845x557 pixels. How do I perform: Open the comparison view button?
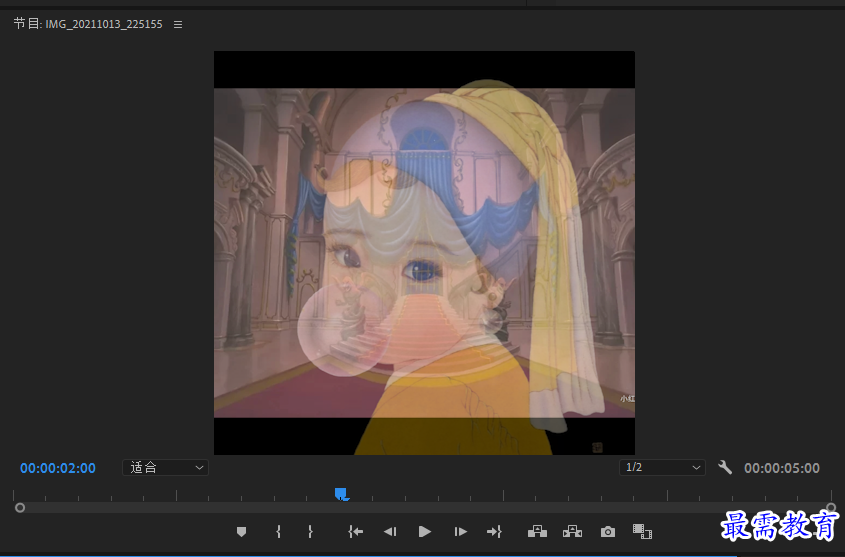[x=642, y=532]
